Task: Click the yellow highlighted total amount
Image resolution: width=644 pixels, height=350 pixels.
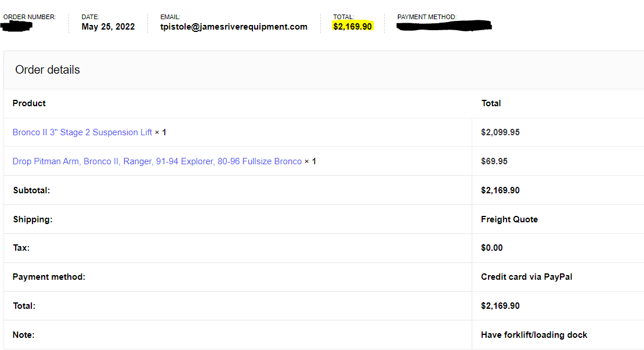Action: pos(352,27)
